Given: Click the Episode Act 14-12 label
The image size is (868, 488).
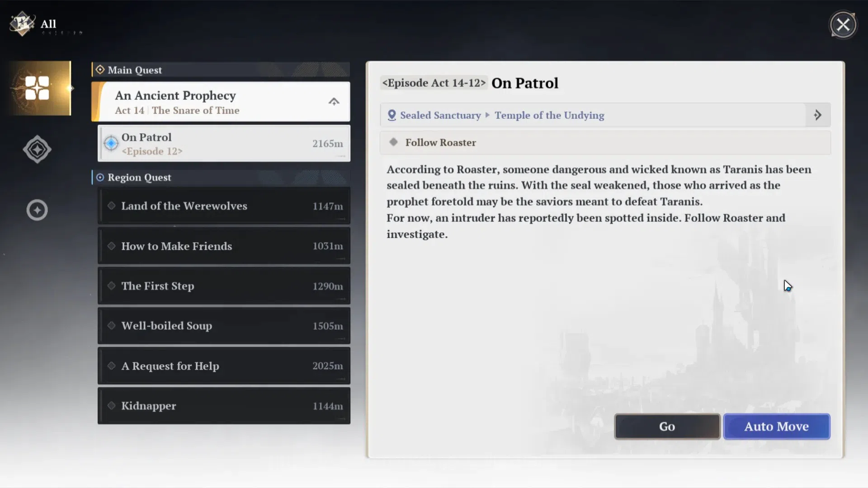Looking at the screenshot, I should click(434, 83).
